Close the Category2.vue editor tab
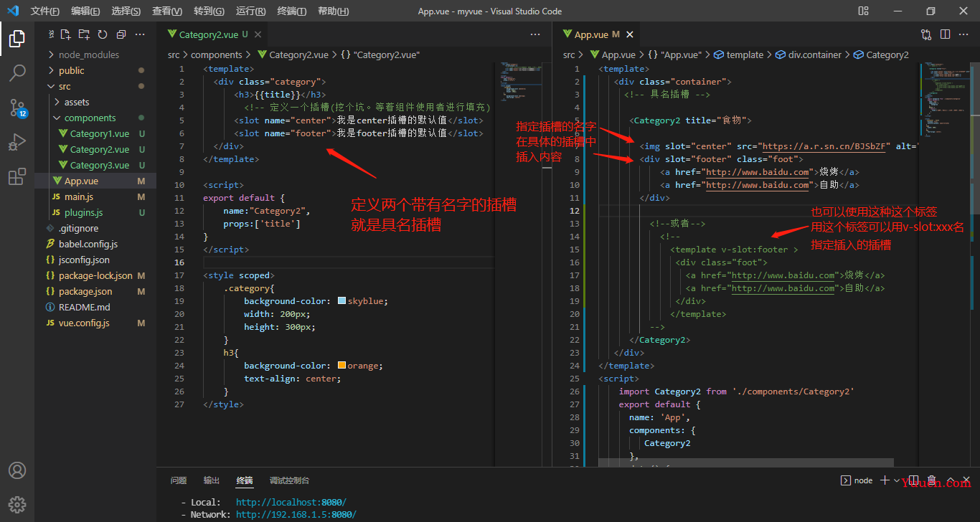This screenshot has height=522, width=980. (x=258, y=34)
